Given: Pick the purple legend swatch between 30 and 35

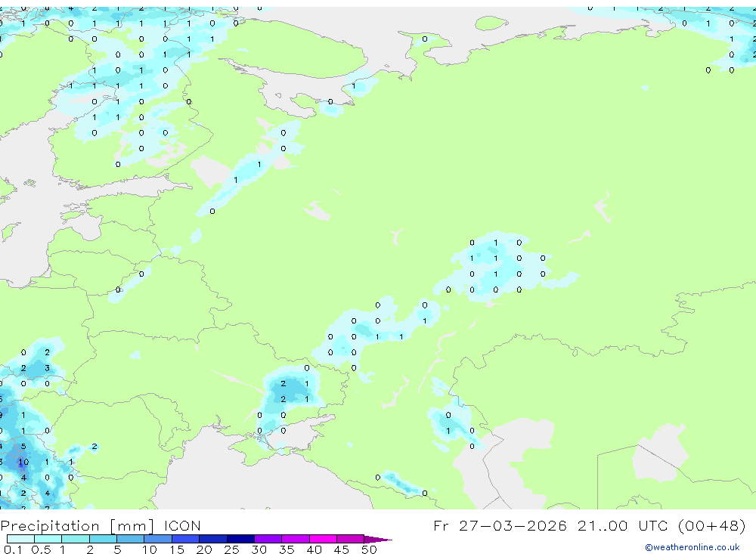Looking at the screenshot, I should coord(268,539).
